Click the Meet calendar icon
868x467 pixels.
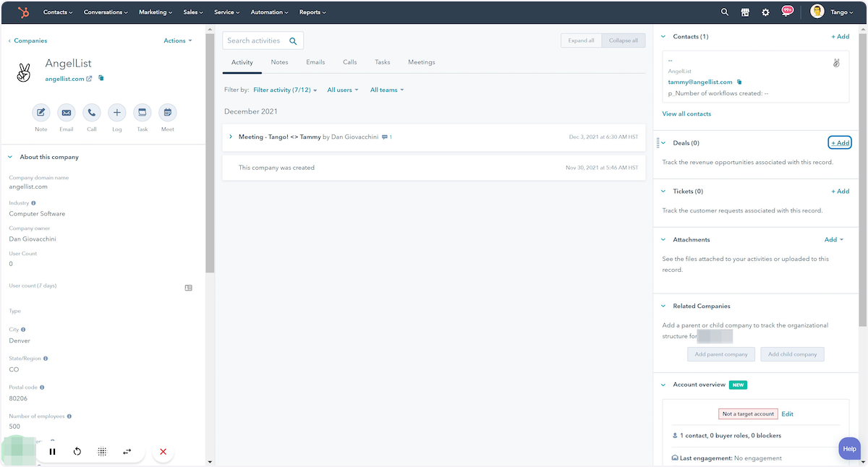[x=168, y=113]
